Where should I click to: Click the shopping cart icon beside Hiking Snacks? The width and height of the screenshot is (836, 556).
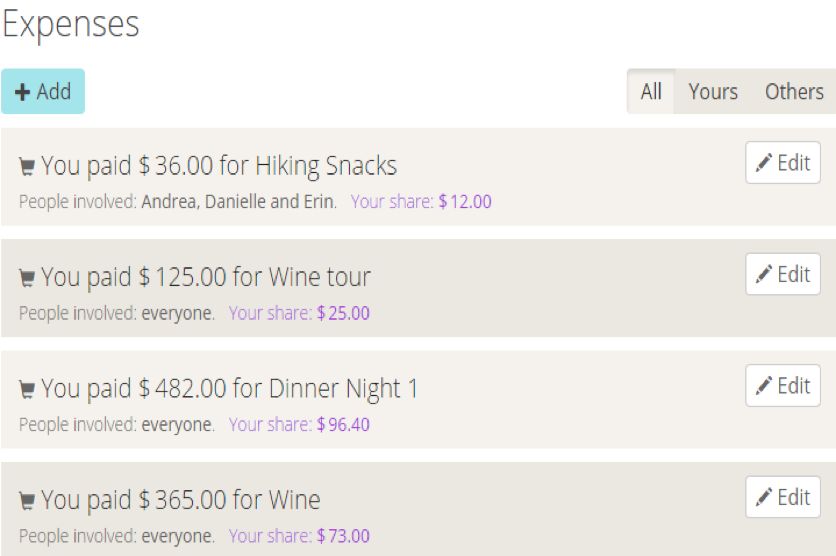[x=27, y=168]
